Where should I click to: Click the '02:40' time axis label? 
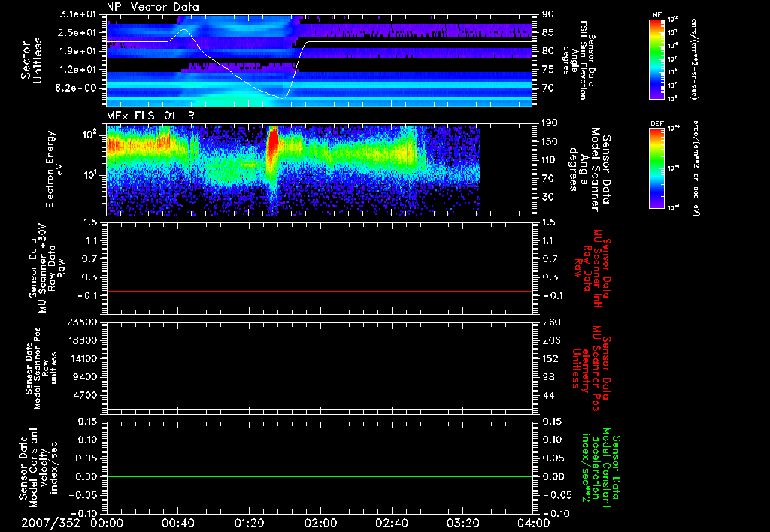(x=391, y=523)
